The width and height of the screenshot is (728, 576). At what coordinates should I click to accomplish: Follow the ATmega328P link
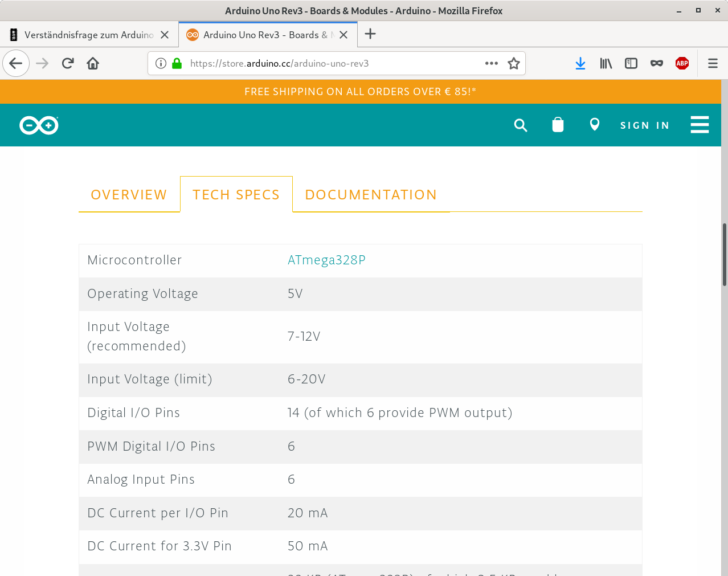tap(326, 260)
